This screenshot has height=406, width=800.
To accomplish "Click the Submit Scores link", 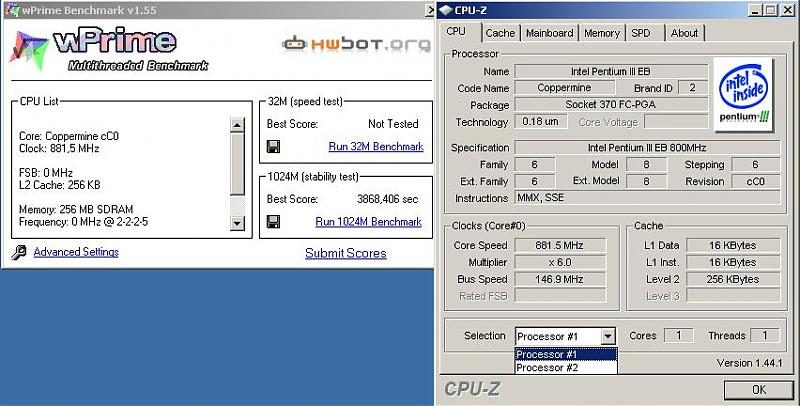I will [345, 253].
